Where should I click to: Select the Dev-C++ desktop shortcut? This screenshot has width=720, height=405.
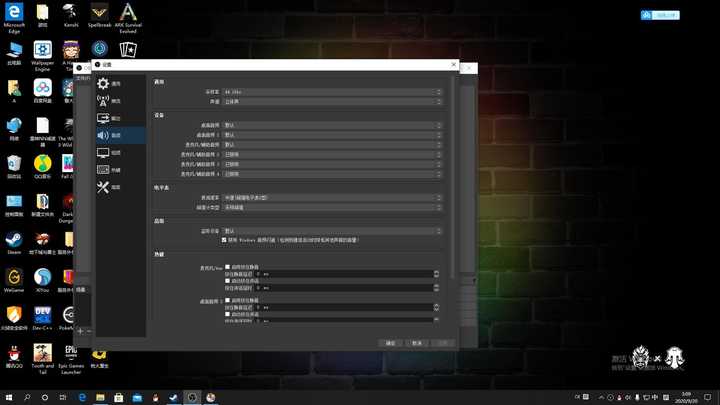pos(43,319)
